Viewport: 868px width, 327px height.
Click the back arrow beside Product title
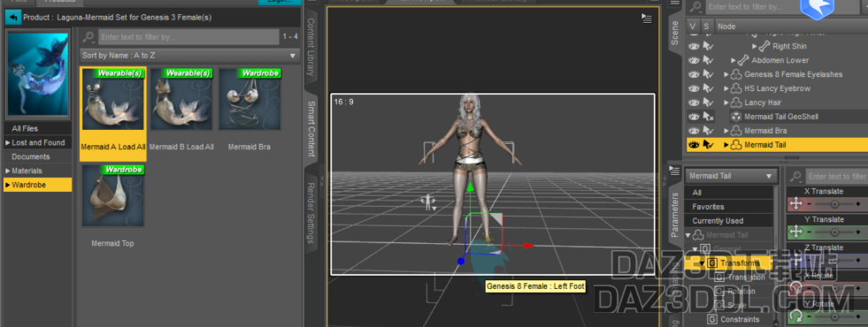pyautogui.click(x=13, y=17)
